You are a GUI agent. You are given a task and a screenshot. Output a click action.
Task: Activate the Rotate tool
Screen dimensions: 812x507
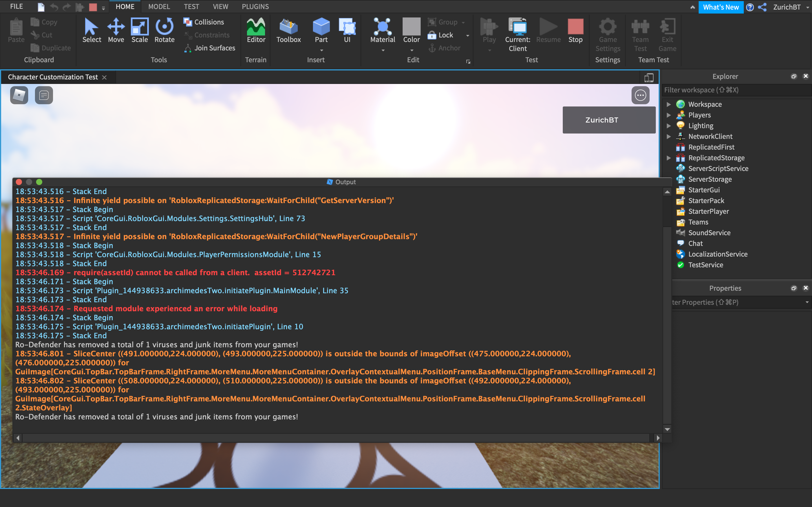click(x=164, y=30)
